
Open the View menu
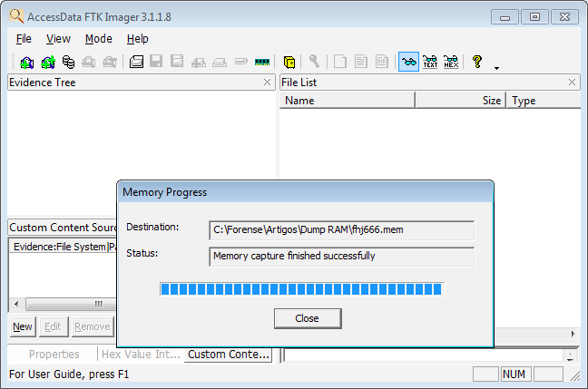coord(58,39)
